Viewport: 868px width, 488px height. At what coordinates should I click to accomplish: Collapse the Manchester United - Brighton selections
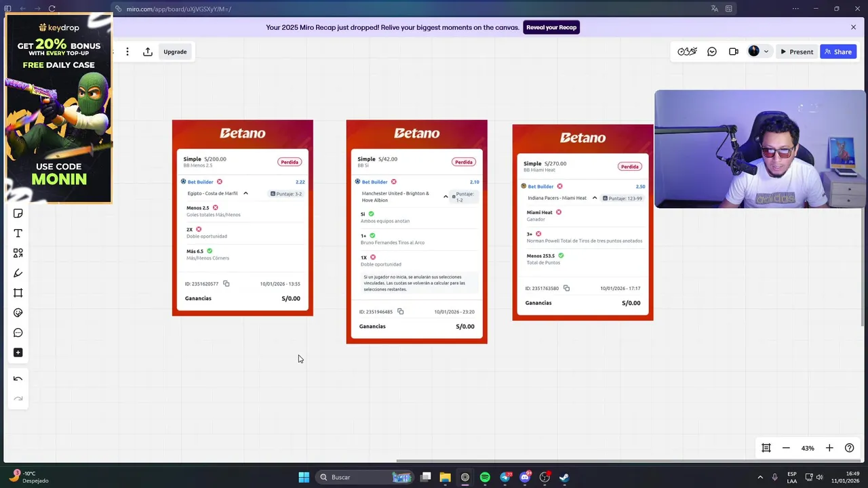coord(446,197)
